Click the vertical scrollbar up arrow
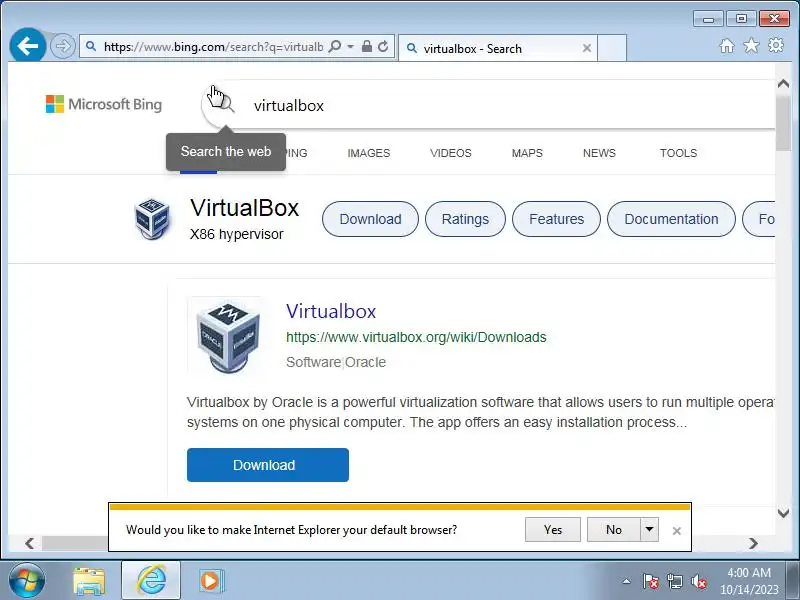 [x=783, y=84]
